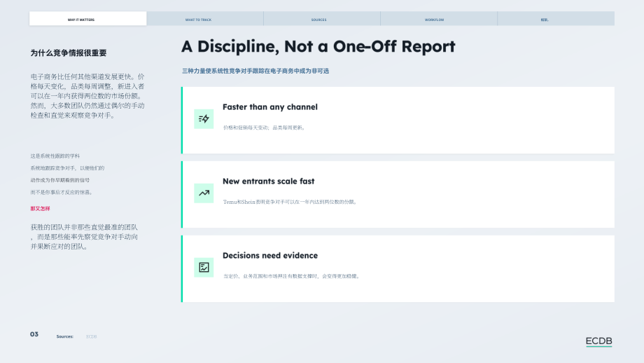
Task: Click the chart report evidence icon
Action: [204, 267]
